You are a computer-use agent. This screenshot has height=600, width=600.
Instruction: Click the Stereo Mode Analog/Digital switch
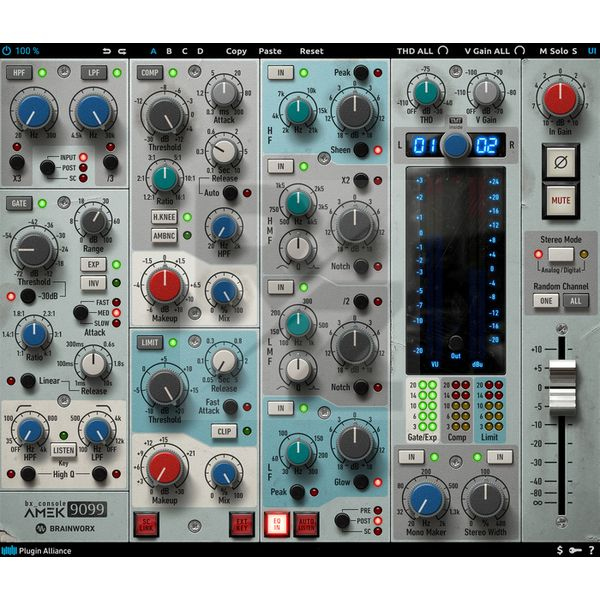click(561, 254)
